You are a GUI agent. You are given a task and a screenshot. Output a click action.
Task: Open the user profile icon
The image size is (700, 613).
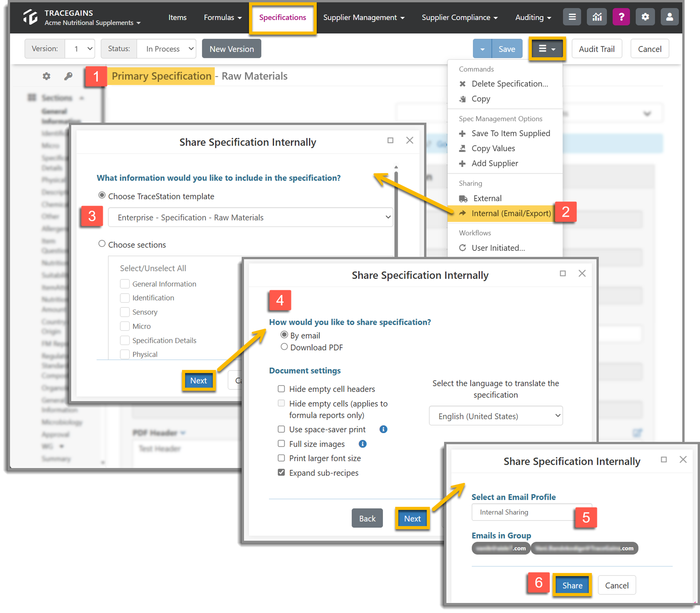click(x=669, y=17)
